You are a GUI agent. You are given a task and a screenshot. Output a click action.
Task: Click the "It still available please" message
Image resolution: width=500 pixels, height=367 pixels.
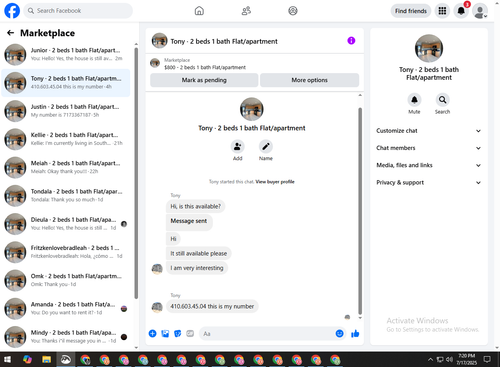coord(199,253)
